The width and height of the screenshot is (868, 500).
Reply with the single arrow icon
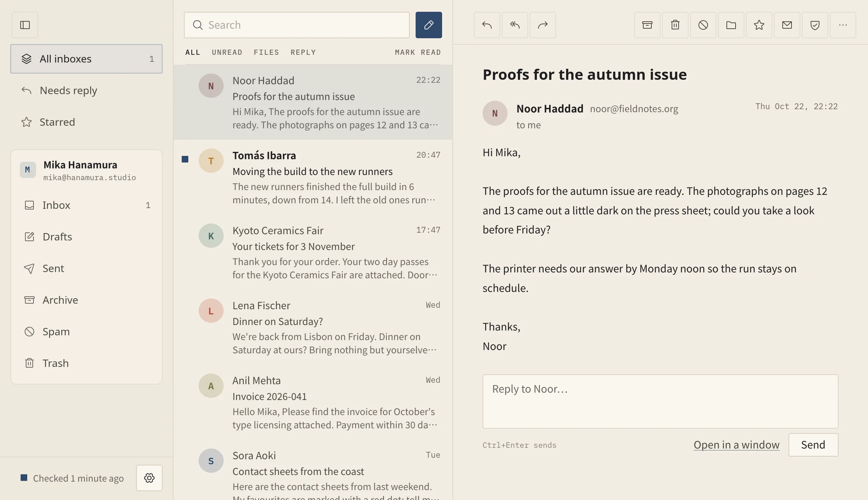487,25
